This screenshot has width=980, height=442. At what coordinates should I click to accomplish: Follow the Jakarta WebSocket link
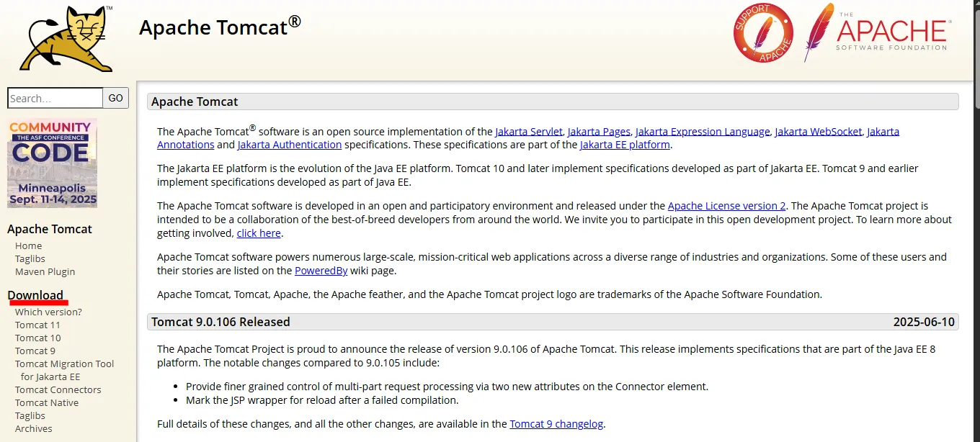pos(819,132)
